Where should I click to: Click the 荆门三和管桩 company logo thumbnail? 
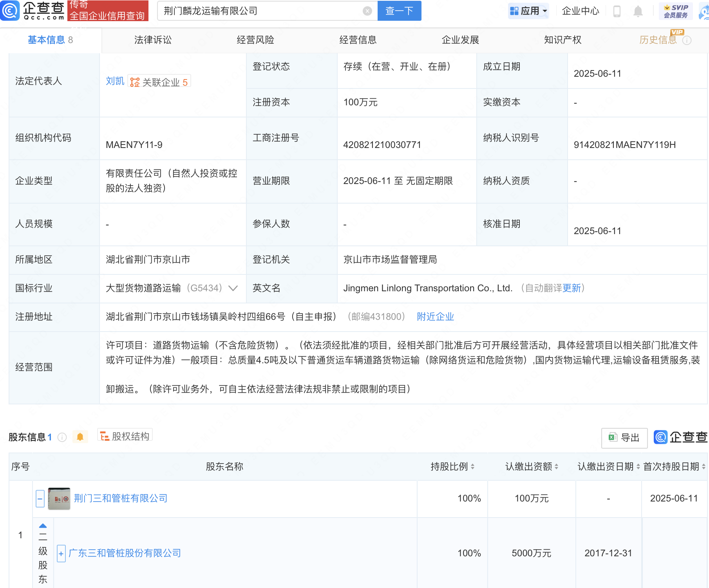click(x=59, y=498)
